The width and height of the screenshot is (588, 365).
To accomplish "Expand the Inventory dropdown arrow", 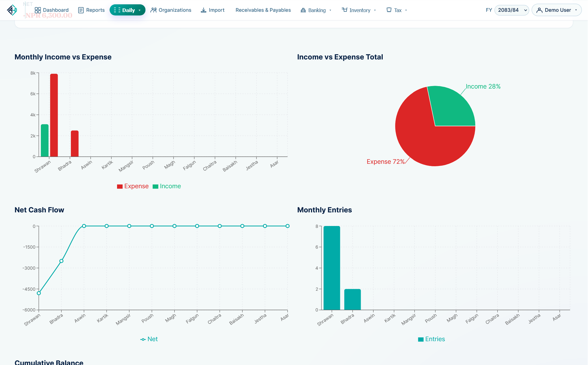I will [375, 10].
